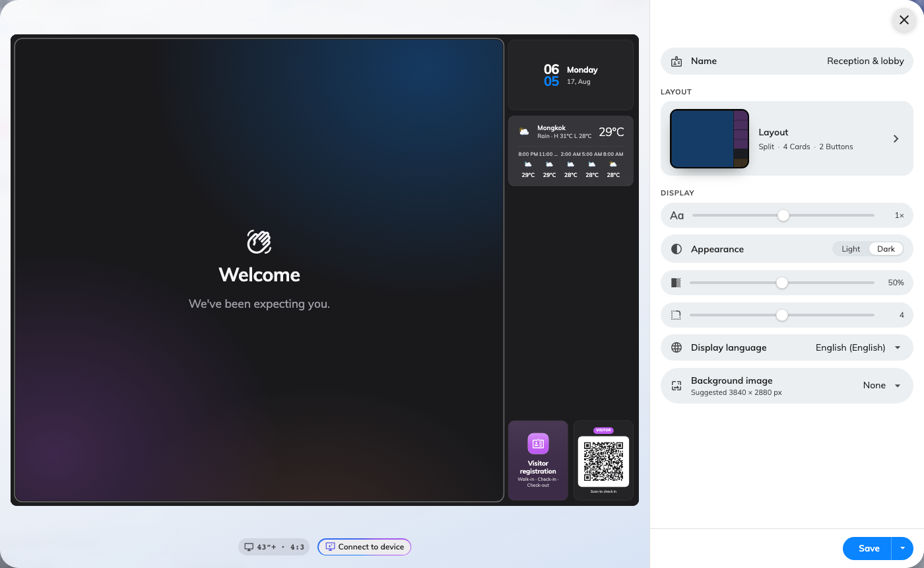
Task: Select the date and time card
Action: pos(571,75)
